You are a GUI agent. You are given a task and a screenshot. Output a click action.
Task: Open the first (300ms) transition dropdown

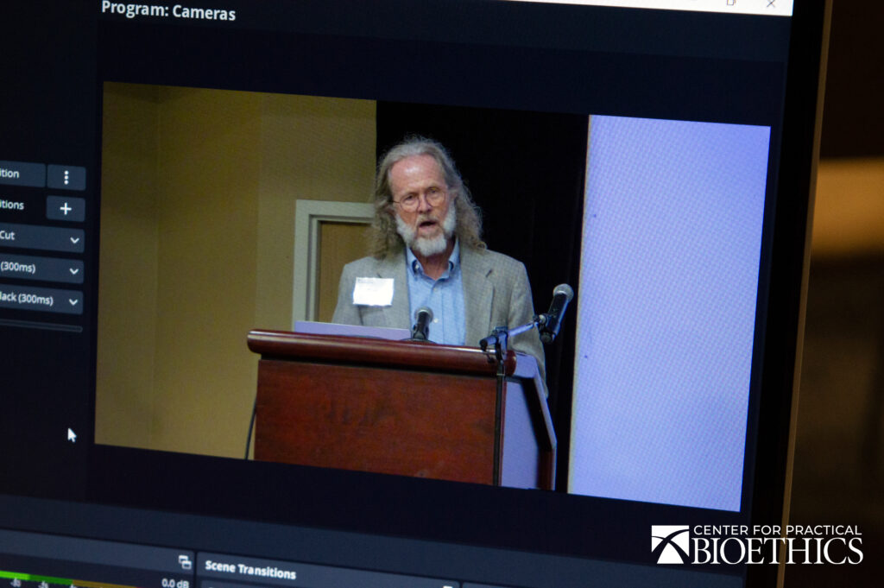(x=41, y=269)
